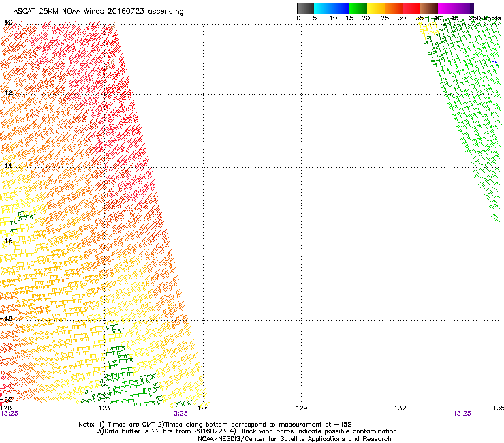Screen dimensions: 504x443
Task: Select the brown 35-40 knots color swatch
Action: (x=429, y=8)
